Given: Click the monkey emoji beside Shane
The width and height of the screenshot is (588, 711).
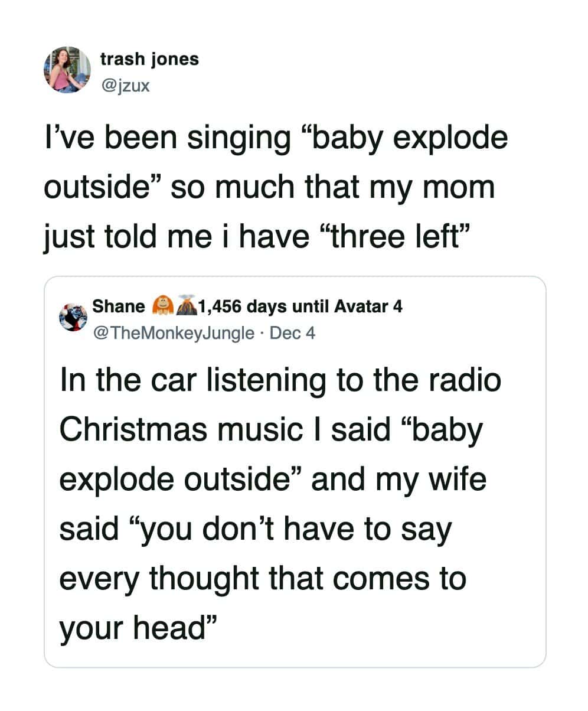Looking at the screenshot, I should point(161,306).
